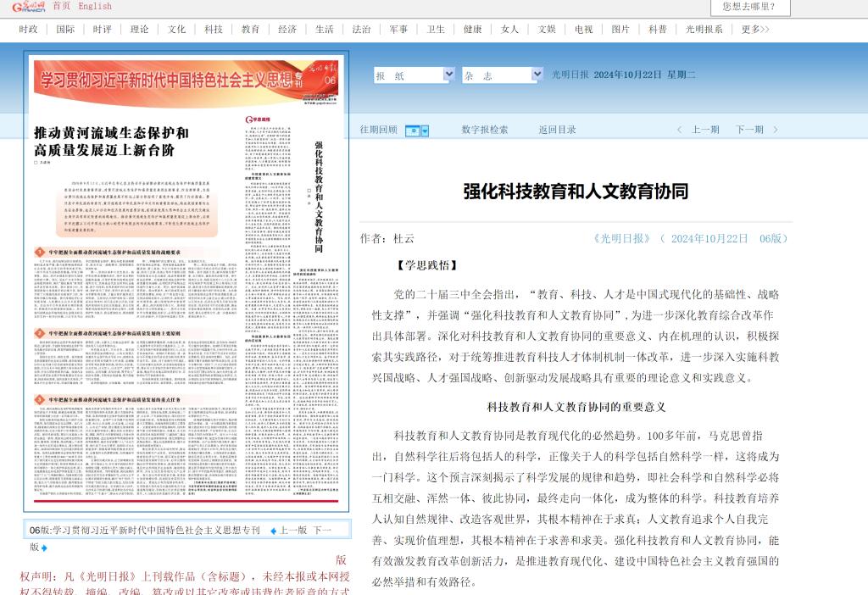Screen dimensions: 868x595
Task: Click the blue right arrow after 下一版
Action: tap(44, 548)
